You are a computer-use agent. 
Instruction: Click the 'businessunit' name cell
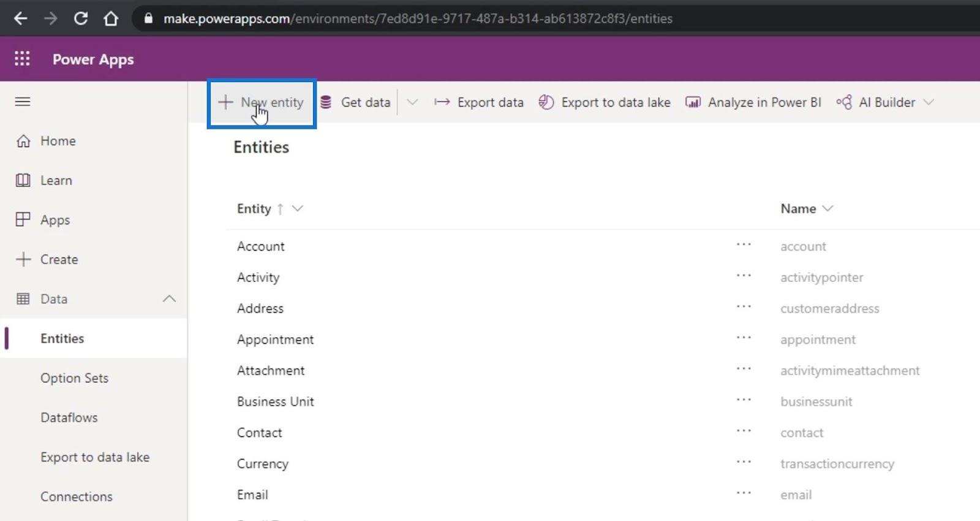[816, 401]
